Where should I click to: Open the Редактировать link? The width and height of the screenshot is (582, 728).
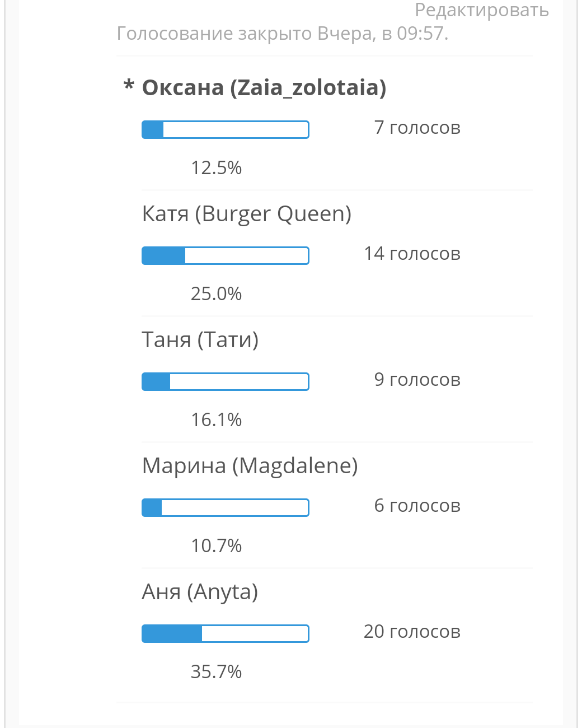click(x=482, y=11)
